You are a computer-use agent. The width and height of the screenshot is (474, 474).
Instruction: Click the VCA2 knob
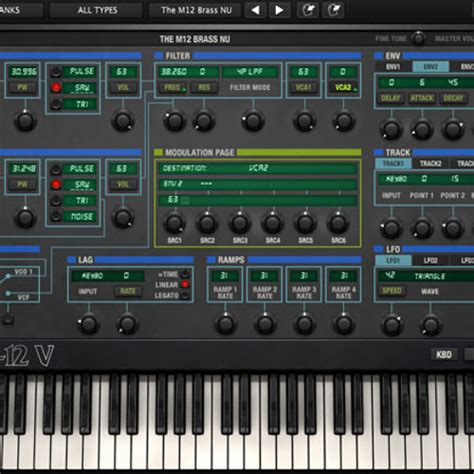343,121
